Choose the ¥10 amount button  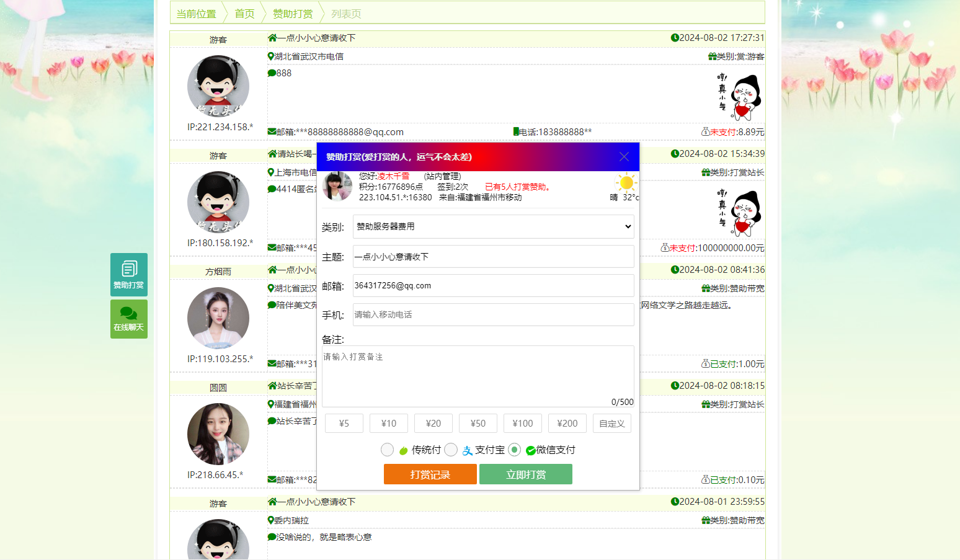(389, 423)
